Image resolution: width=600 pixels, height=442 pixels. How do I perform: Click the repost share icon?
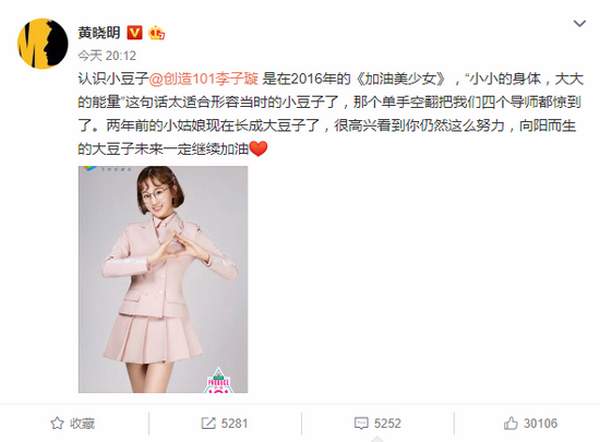click(208, 423)
